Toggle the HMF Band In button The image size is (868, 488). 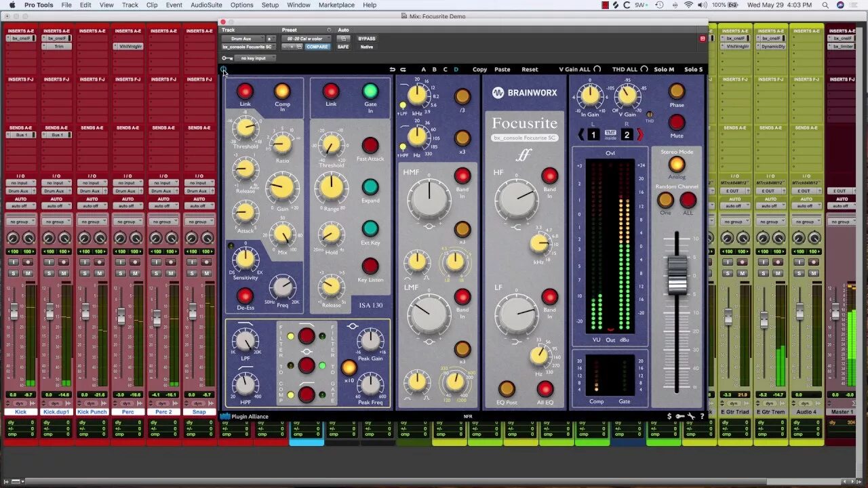coord(462,176)
